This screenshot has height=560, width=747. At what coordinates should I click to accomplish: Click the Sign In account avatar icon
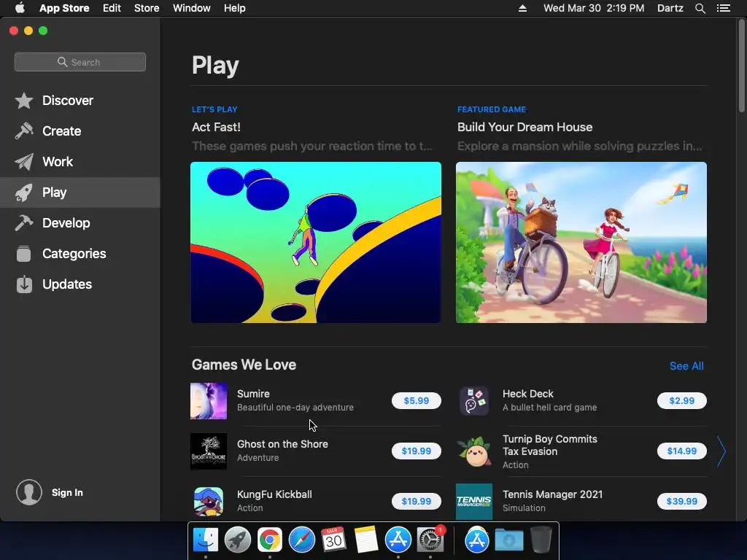[x=29, y=492]
